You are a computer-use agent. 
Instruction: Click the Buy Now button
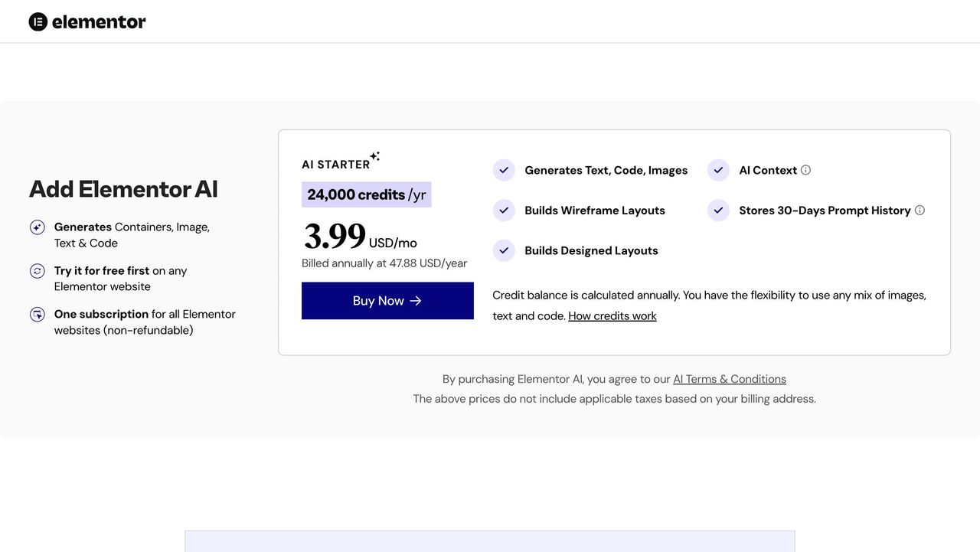pos(387,301)
